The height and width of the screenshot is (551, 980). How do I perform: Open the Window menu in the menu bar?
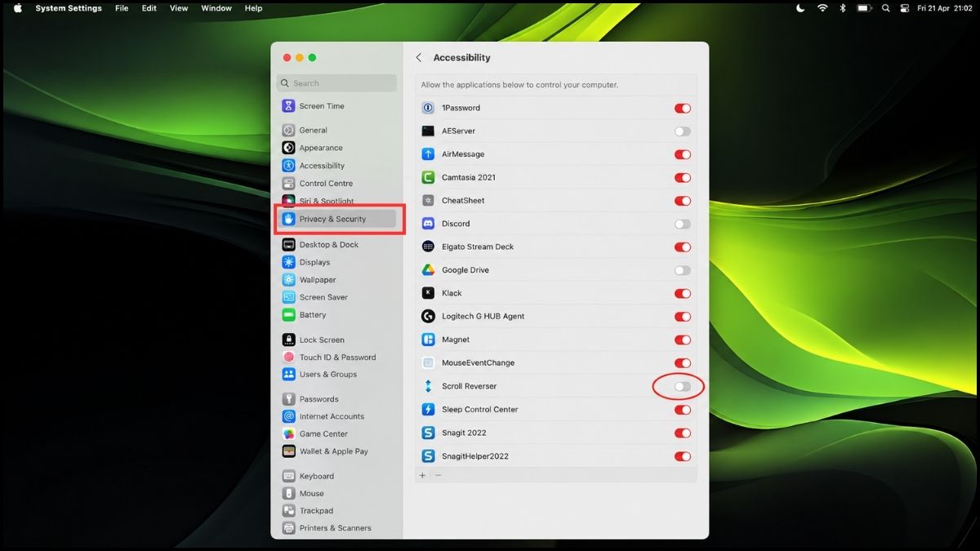tap(216, 8)
